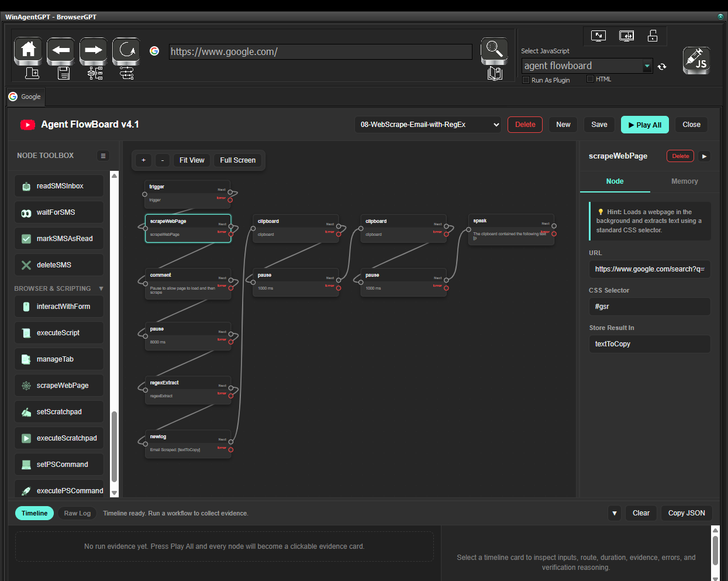Viewport: 728px width, 581px height.
Task: Click the shrink screen monitor icon
Action: tap(598, 36)
